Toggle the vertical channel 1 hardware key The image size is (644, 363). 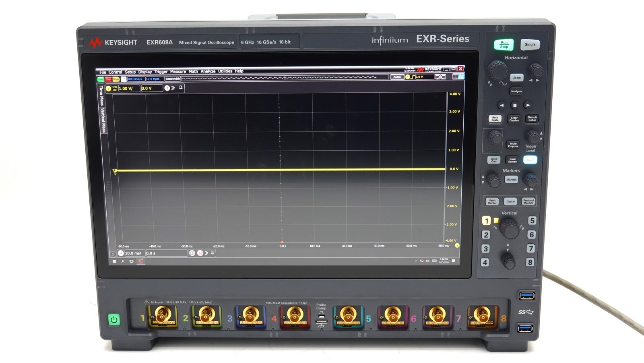(x=487, y=220)
